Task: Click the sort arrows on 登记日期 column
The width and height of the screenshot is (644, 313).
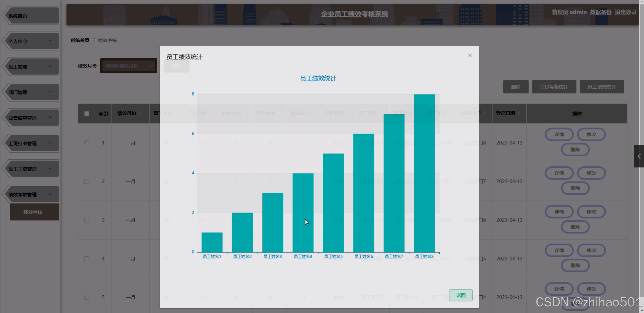Action: [519, 113]
